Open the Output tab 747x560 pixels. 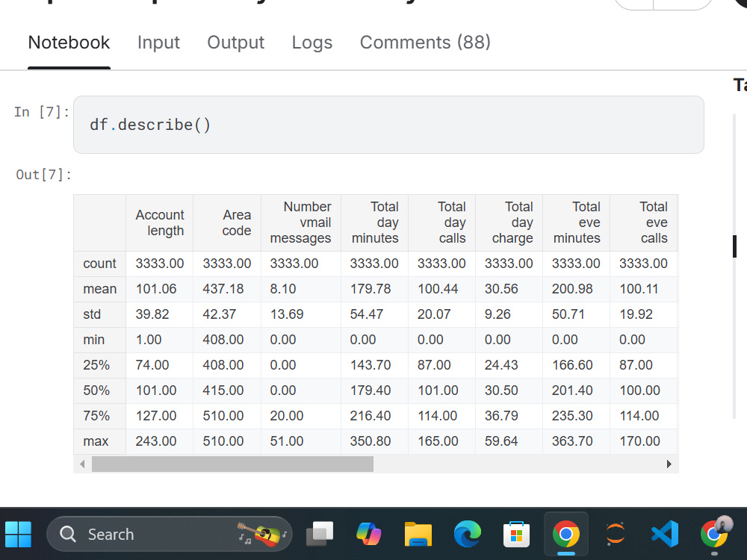[x=236, y=43]
